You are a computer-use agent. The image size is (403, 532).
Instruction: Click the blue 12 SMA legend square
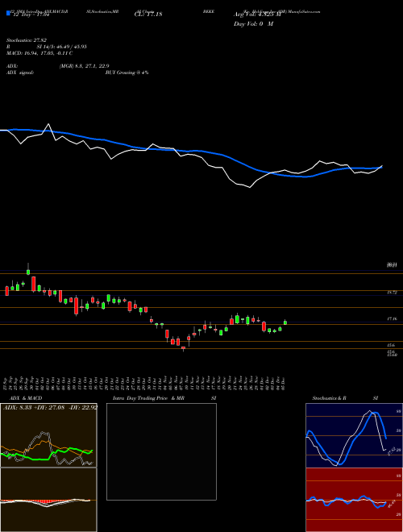click(8, 14)
